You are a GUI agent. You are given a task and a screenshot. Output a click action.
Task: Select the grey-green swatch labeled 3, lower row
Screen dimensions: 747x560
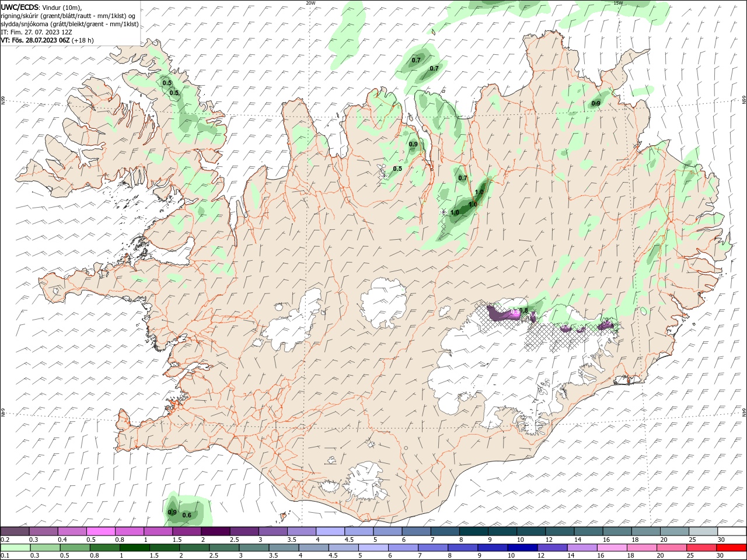(253, 548)
